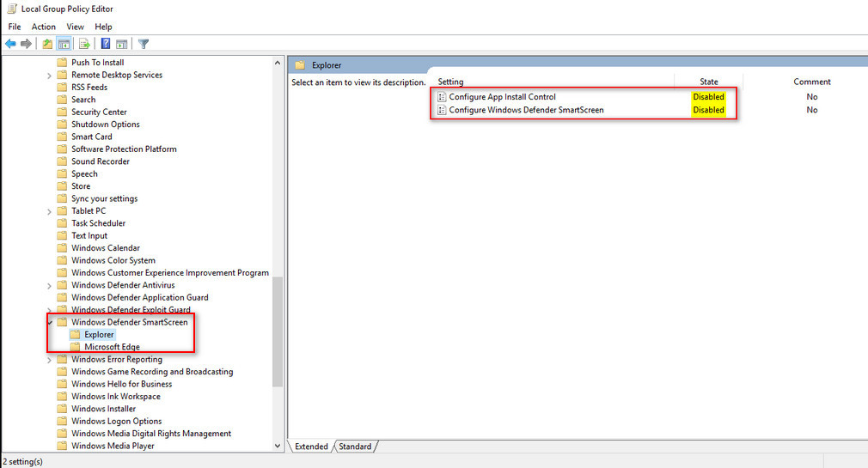The height and width of the screenshot is (468, 868).
Task: Open the Help menu
Action: click(x=103, y=27)
